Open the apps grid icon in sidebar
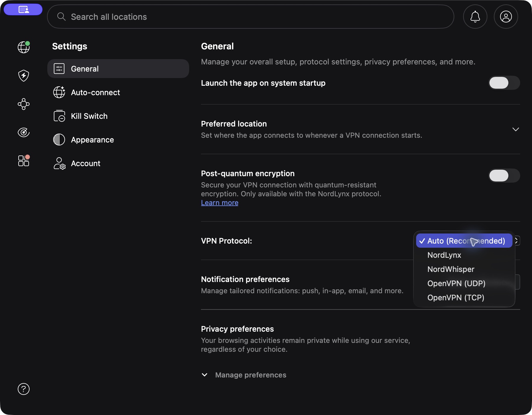This screenshot has height=415, width=532. point(24,161)
